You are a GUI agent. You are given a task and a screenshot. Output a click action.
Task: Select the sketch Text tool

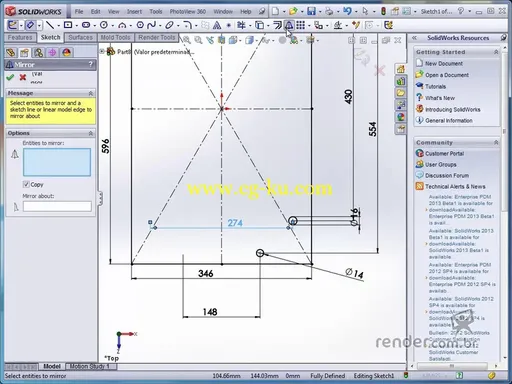217,25
